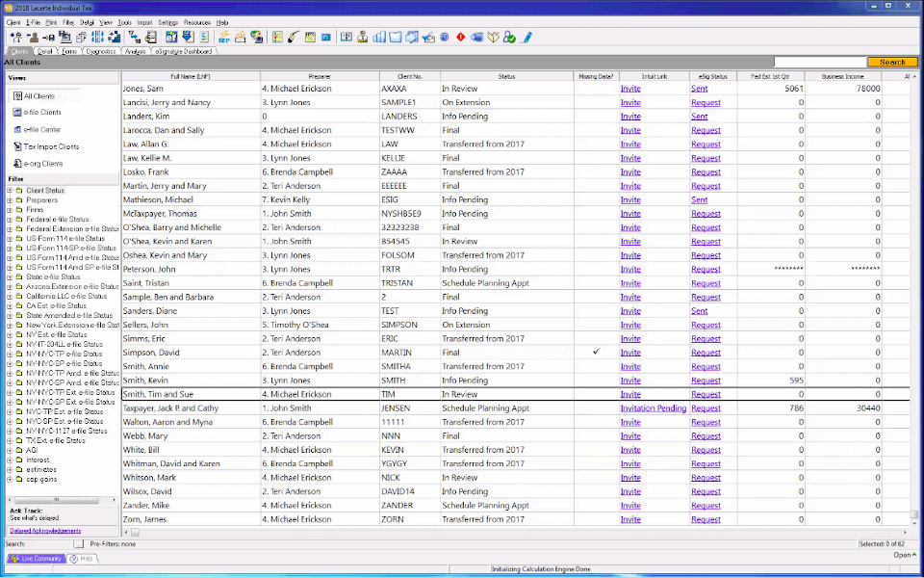The width and height of the screenshot is (924, 578).
Task: Click the open book toolbar icon
Action: 493,38
